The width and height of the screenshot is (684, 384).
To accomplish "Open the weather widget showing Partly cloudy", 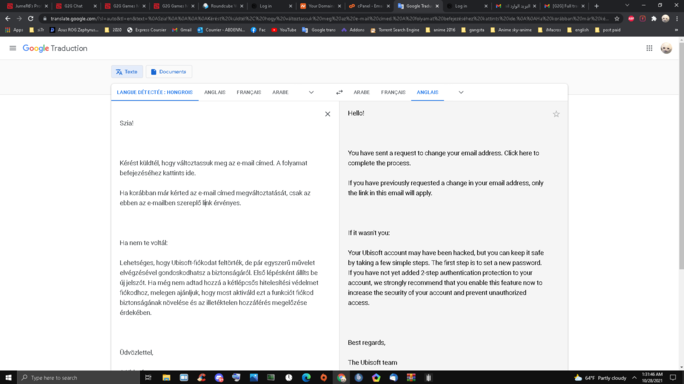I will (x=600, y=377).
